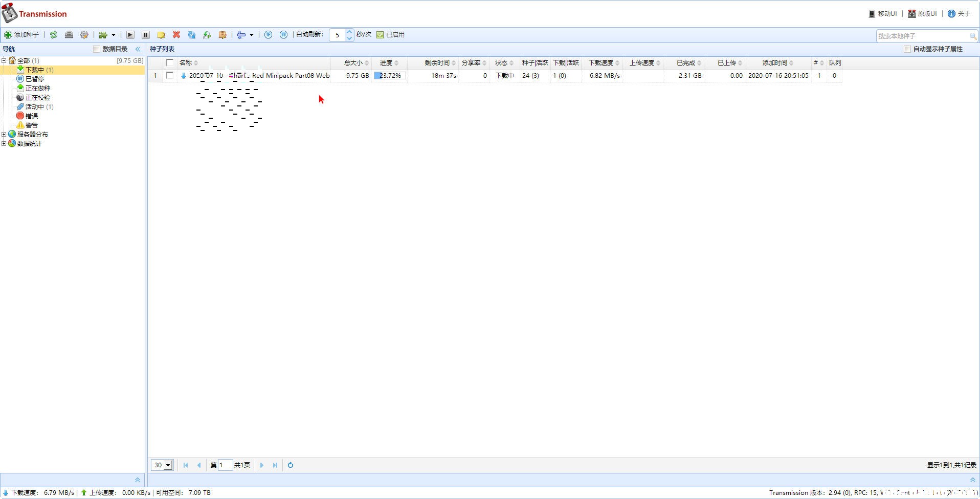This screenshot has height=499, width=980.
Task: Open the page size 30 dropdown
Action: click(x=162, y=465)
